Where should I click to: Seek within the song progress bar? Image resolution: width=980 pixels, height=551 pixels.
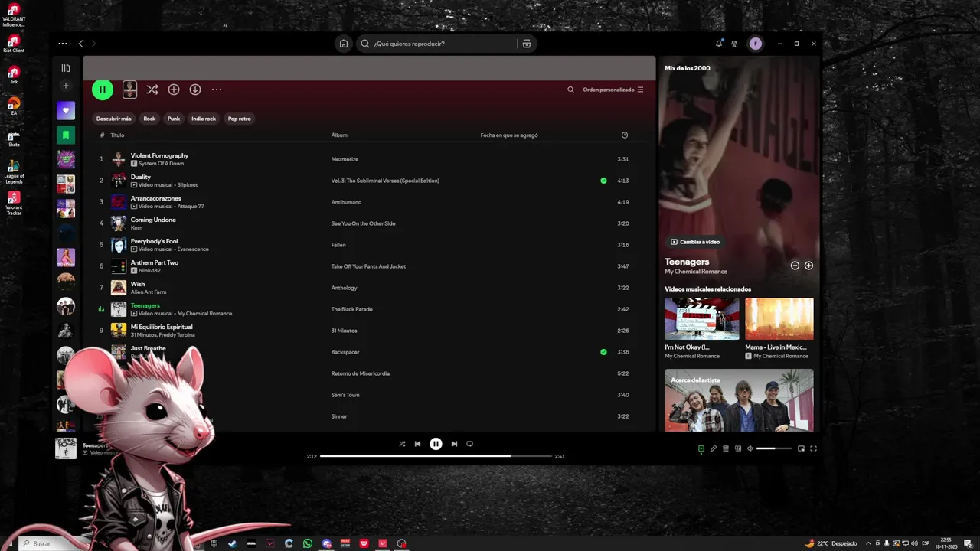436,456
